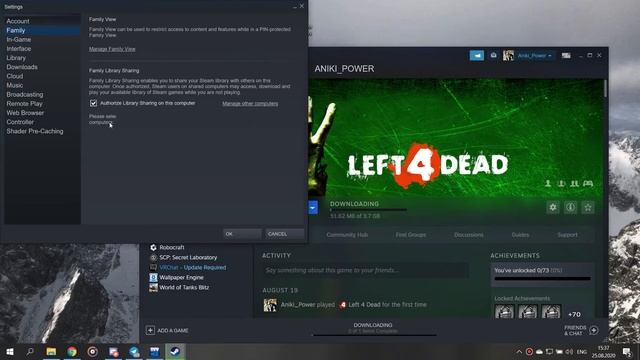Click Aniki_Power avatar in Steam header
The width and height of the screenshot is (640, 360).
click(x=508, y=56)
